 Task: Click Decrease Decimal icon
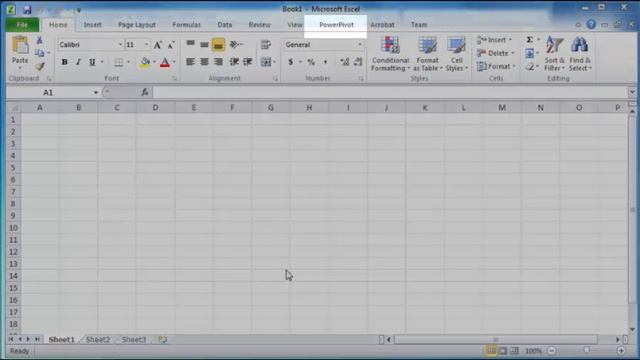click(358, 62)
